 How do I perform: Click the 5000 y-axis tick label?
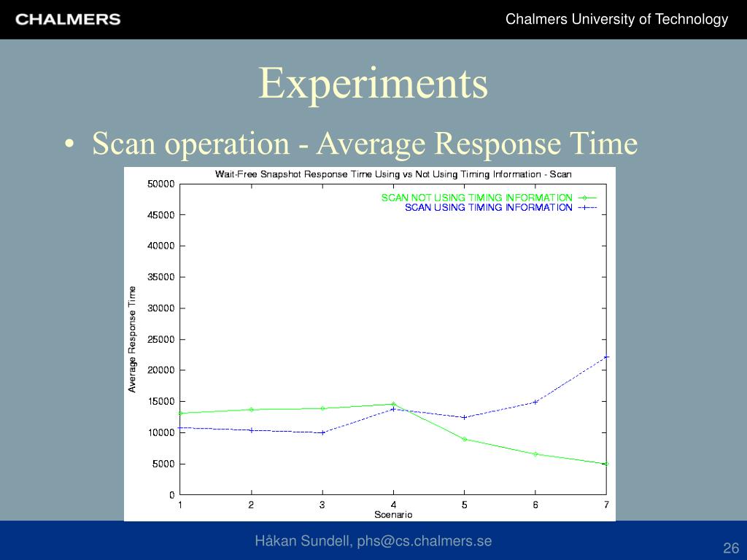tap(163, 464)
